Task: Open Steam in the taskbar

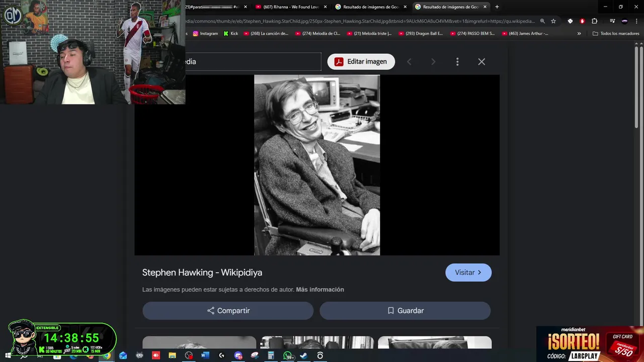Action: point(303,355)
